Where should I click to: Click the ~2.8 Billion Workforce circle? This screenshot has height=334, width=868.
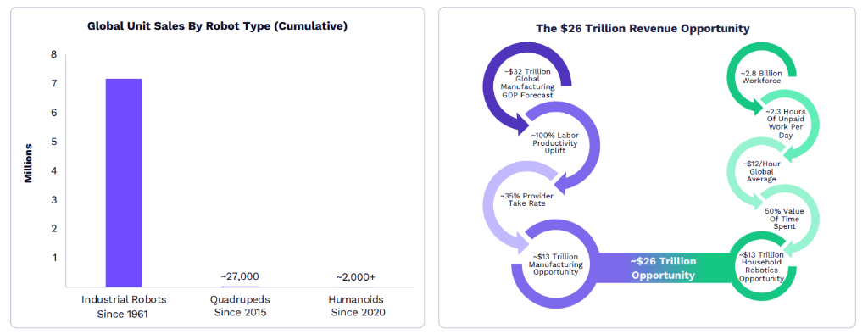762,76
